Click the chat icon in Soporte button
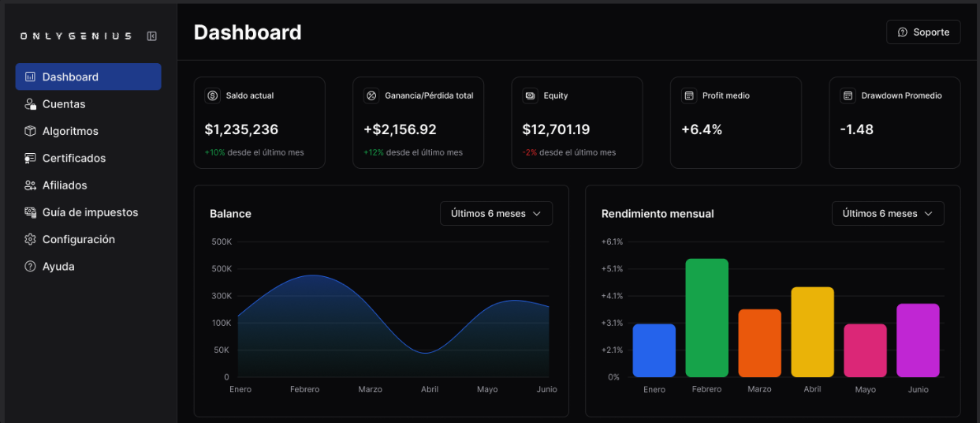The height and width of the screenshot is (423, 980). coord(903,32)
